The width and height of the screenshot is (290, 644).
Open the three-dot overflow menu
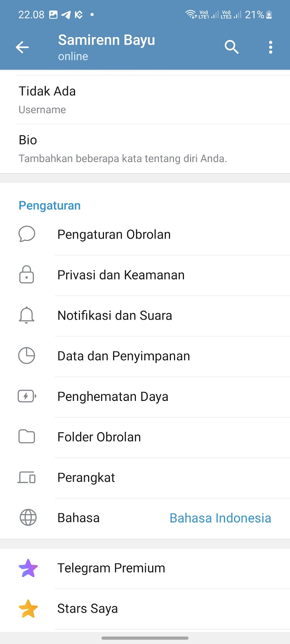coord(271,47)
